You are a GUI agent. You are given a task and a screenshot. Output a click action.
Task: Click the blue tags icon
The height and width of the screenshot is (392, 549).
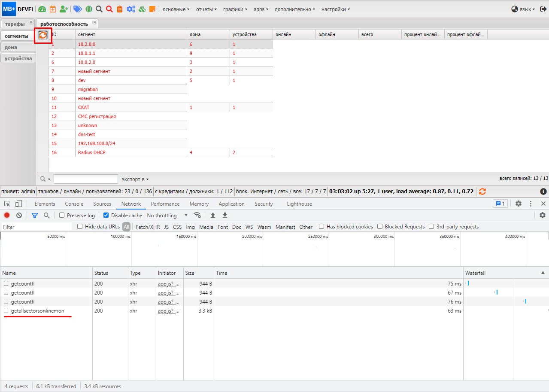tap(77, 9)
